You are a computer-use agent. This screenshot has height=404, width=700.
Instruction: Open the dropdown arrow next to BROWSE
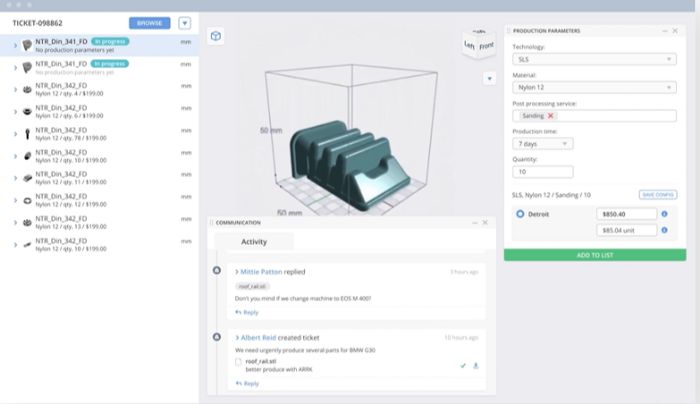(184, 23)
